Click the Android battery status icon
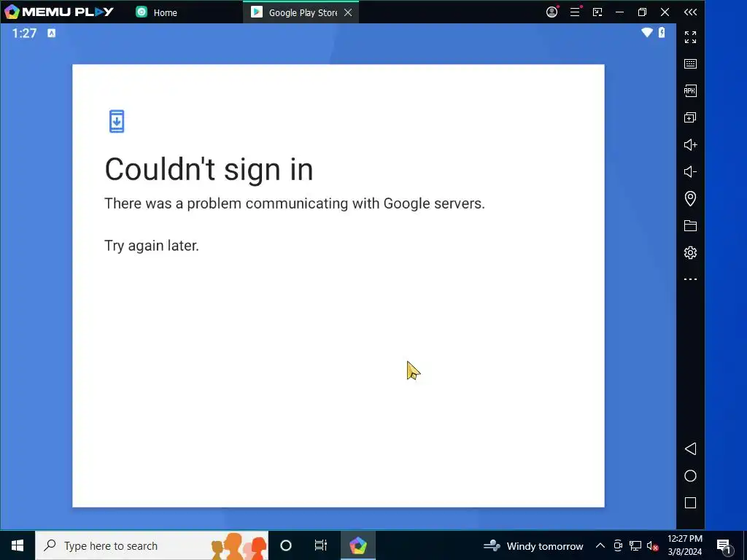This screenshot has height=560, width=747. click(x=662, y=32)
